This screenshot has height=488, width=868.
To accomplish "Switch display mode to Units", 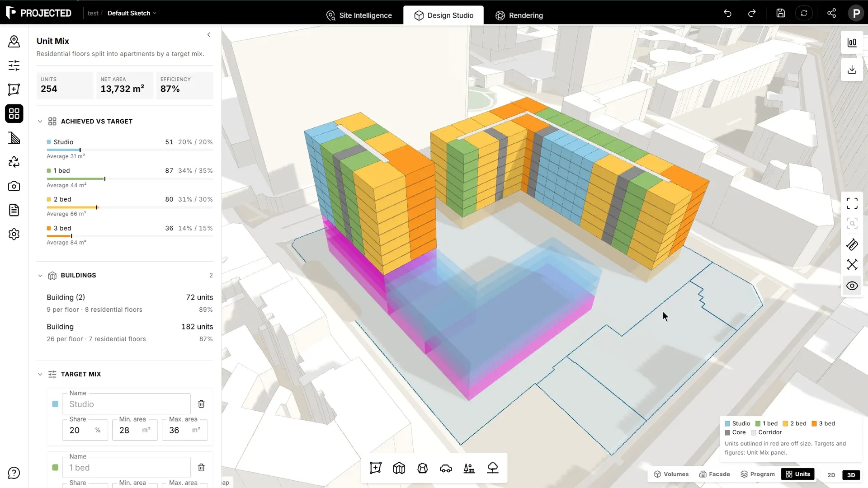I will click(x=798, y=474).
